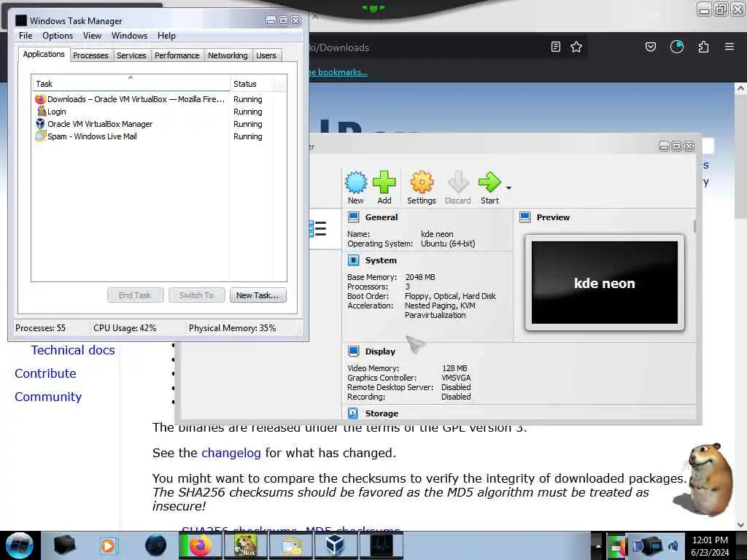Screen dimensions: 747x560
Task: Click the Discard arrow icon in VirtualBox
Action: [x=458, y=182]
